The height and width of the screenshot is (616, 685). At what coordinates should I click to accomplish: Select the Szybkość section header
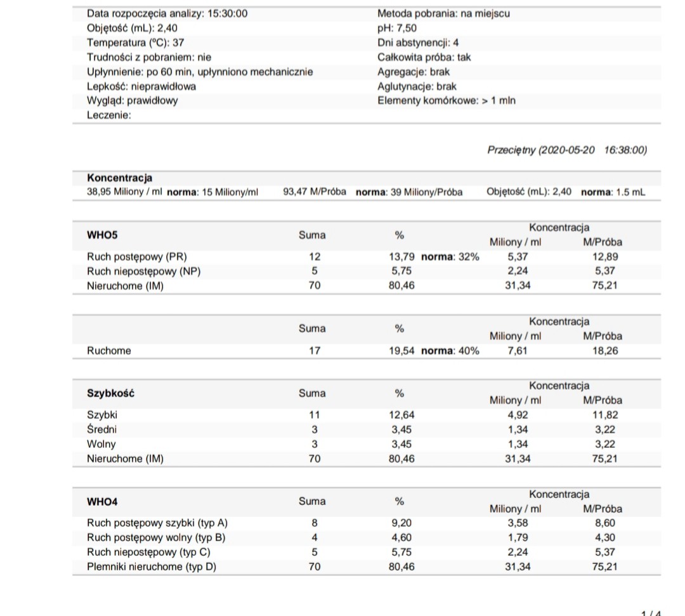coord(110,393)
